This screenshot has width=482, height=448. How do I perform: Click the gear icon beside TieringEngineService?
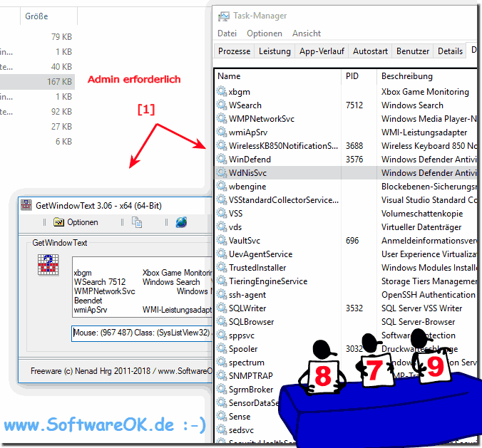tap(222, 281)
